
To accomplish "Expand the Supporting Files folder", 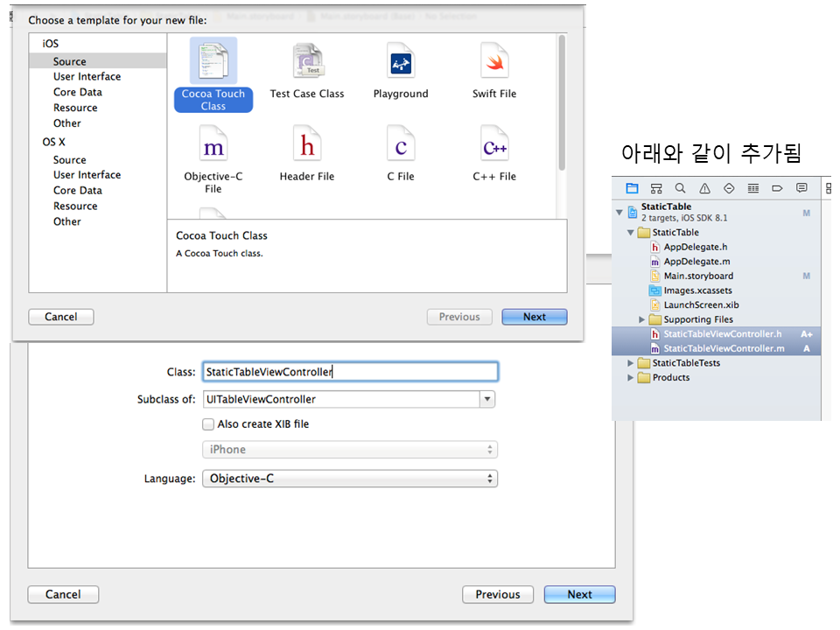I will (642, 319).
